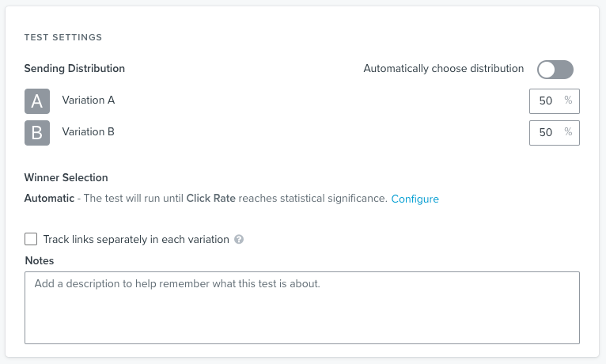Click the Variation A letter badge
The height and width of the screenshot is (364, 606).
37,101
